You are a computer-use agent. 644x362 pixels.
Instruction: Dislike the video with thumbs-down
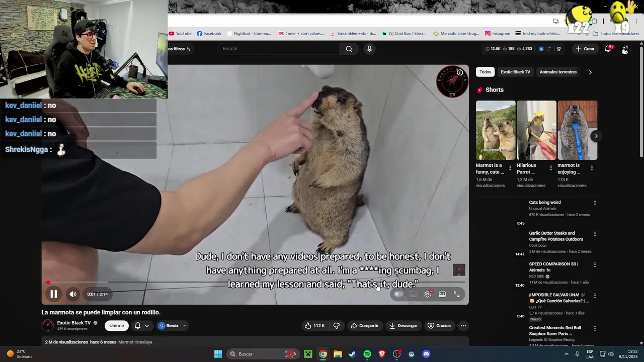coord(337,326)
